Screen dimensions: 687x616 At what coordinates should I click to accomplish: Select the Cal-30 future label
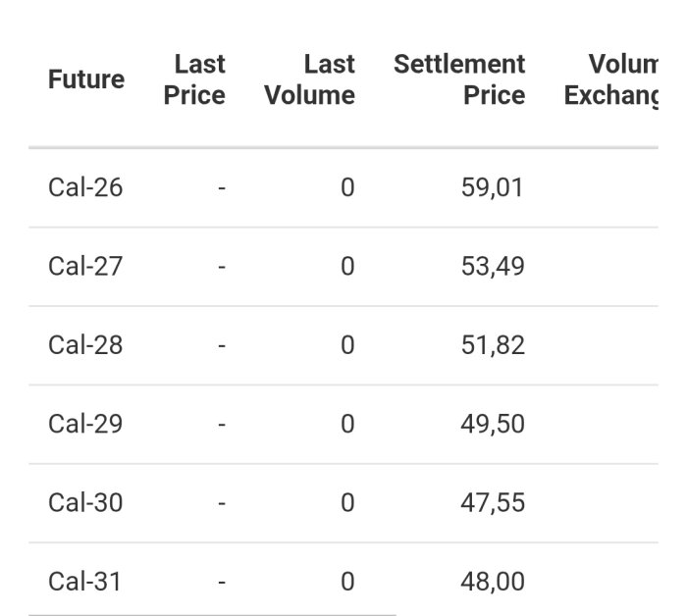click(85, 502)
